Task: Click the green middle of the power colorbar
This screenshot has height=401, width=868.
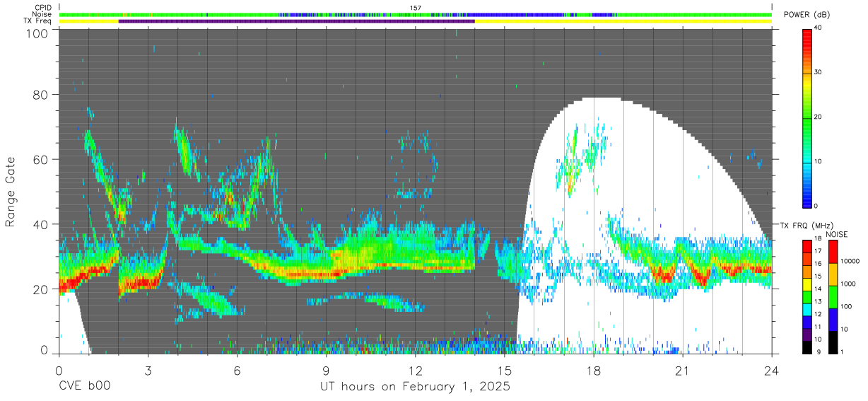Action: 807,120
